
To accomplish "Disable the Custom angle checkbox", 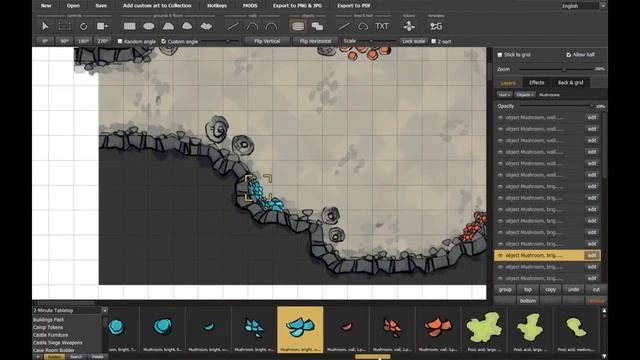I will 164,41.
